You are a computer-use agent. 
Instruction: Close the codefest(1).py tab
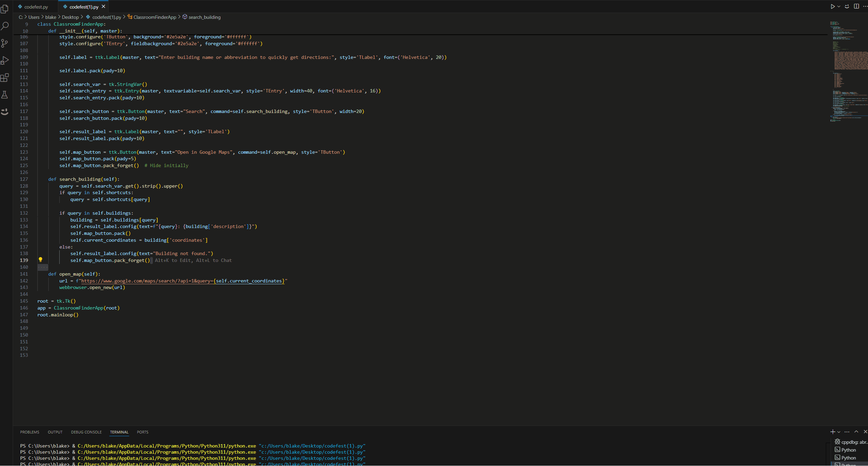coord(103,7)
